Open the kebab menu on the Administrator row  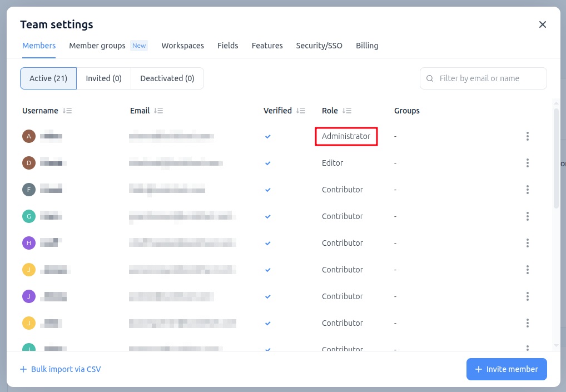tap(527, 136)
